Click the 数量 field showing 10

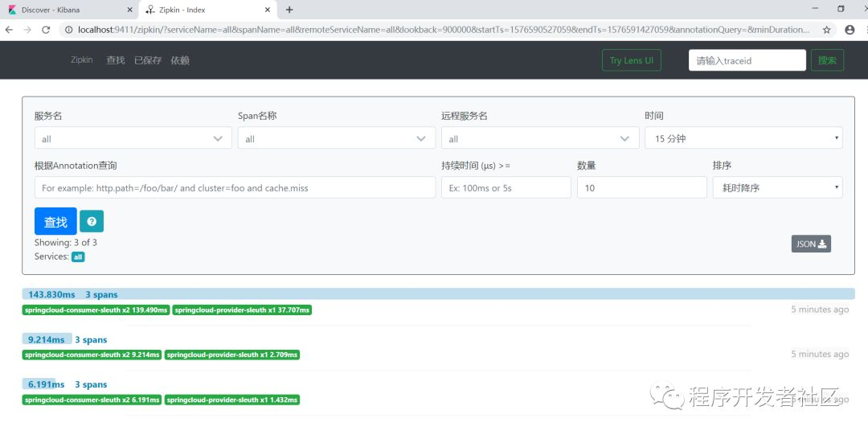click(641, 188)
